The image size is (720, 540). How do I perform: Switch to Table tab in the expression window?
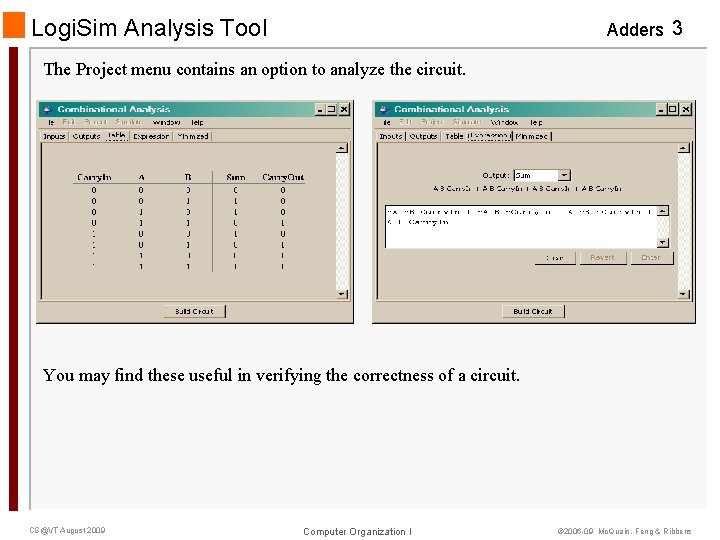[454, 136]
